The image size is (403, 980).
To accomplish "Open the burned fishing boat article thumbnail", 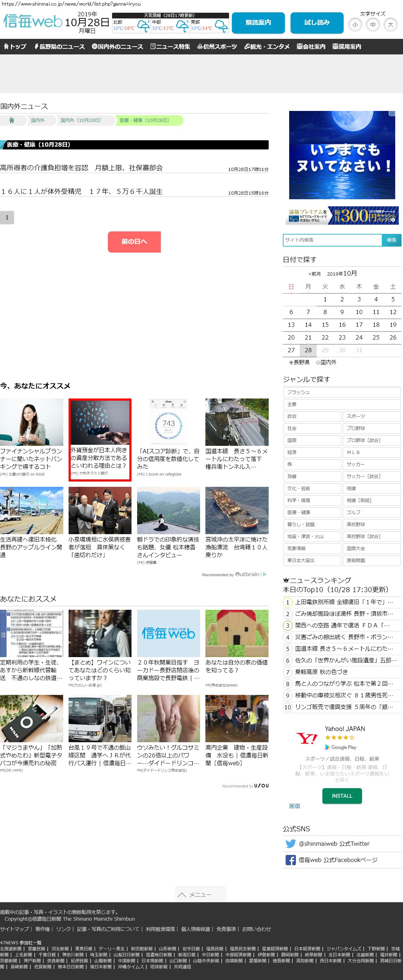I will 237,510.
